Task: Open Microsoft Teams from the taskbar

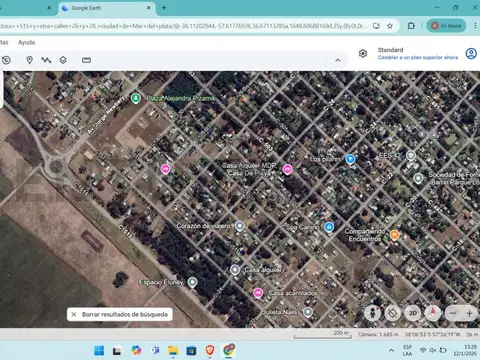Action: pos(155,350)
